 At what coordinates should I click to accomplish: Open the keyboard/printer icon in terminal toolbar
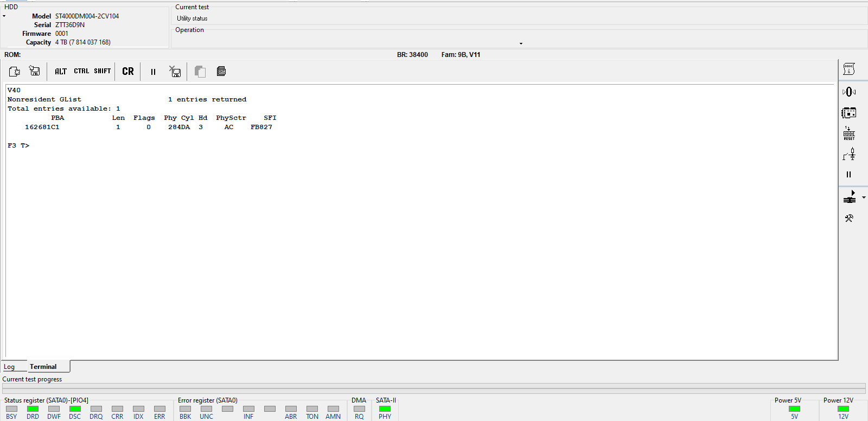(x=221, y=71)
